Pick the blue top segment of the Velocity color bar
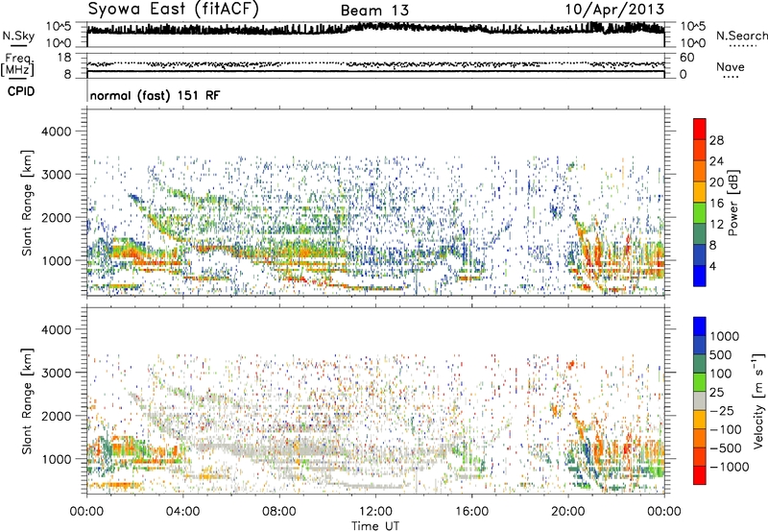Viewport: 768px width, 532px height. [x=700, y=326]
